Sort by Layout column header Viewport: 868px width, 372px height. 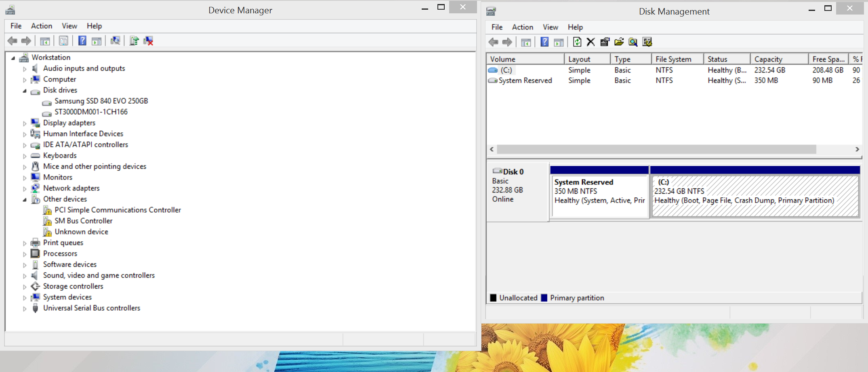587,59
